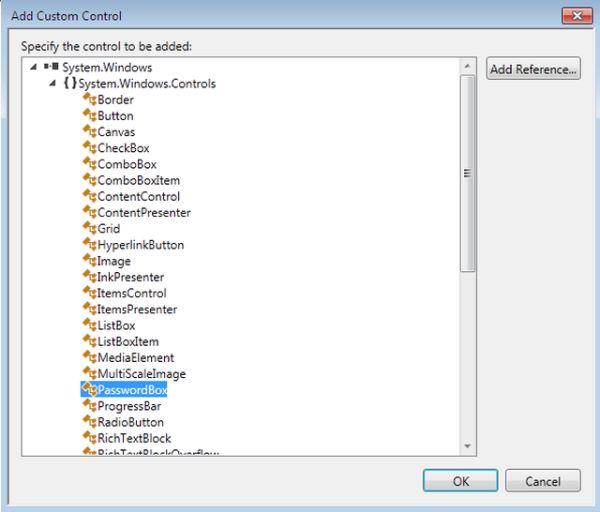Click the icon beside ItemsControl

90,293
